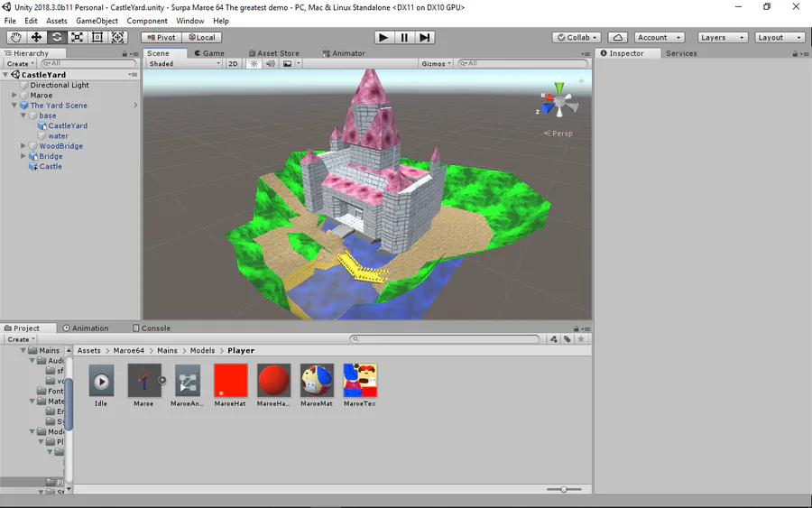Image resolution: width=812 pixels, height=508 pixels.
Task: Open the File menu
Action: pyautogui.click(x=10, y=21)
